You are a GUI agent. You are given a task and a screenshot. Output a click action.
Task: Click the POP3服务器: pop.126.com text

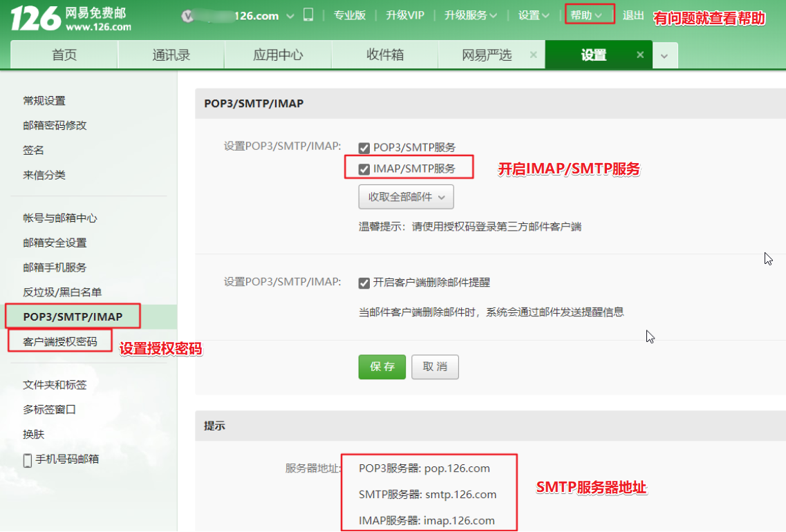click(424, 468)
